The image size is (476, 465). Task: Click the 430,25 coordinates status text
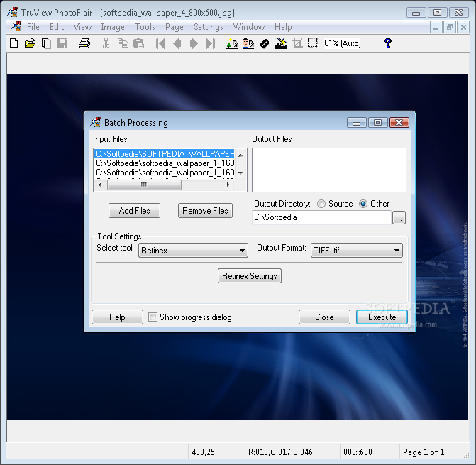click(x=203, y=452)
